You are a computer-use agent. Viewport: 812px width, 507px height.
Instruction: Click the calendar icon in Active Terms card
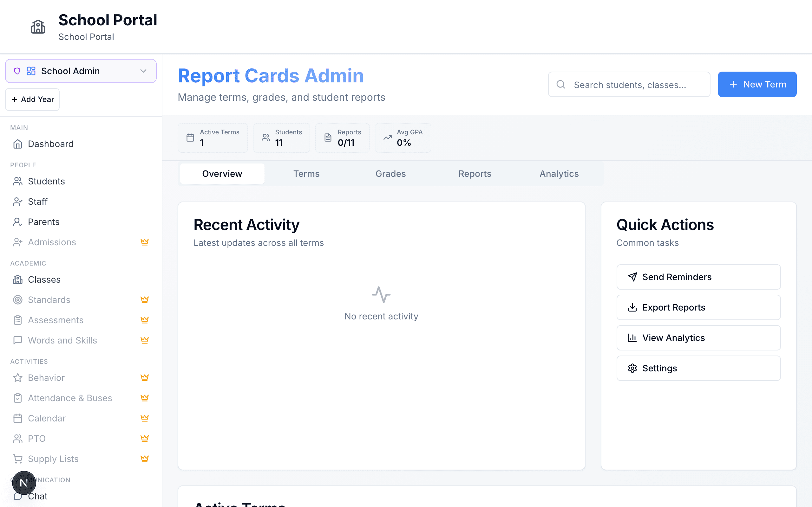190,138
